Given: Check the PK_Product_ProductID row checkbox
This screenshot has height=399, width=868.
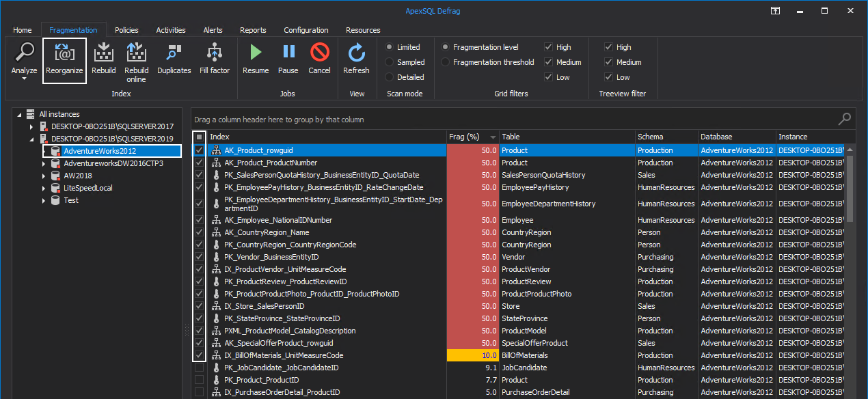Looking at the screenshot, I should tap(199, 380).
